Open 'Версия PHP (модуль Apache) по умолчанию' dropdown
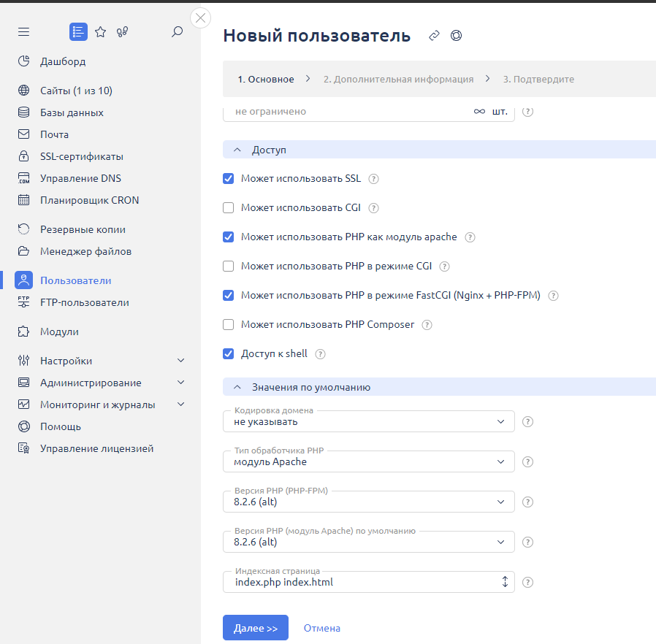The width and height of the screenshot is (656, 644). [x=369, y=542]
